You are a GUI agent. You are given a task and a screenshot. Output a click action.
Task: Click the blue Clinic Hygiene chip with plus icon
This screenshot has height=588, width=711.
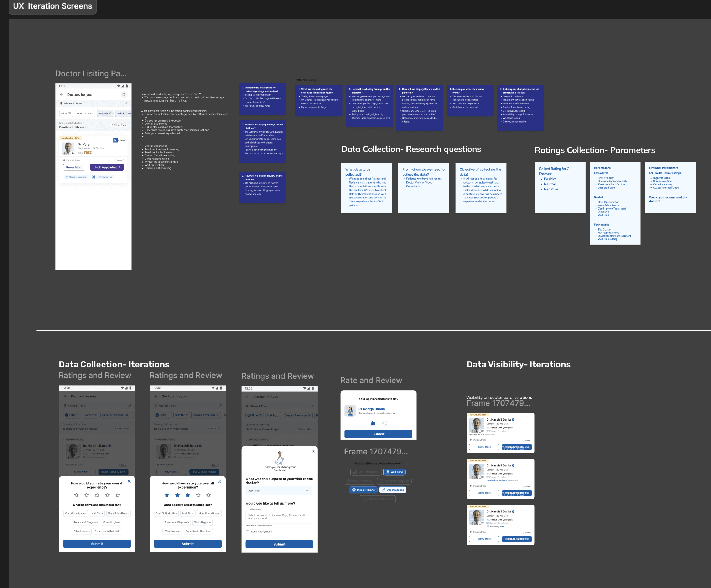[363, 490]
